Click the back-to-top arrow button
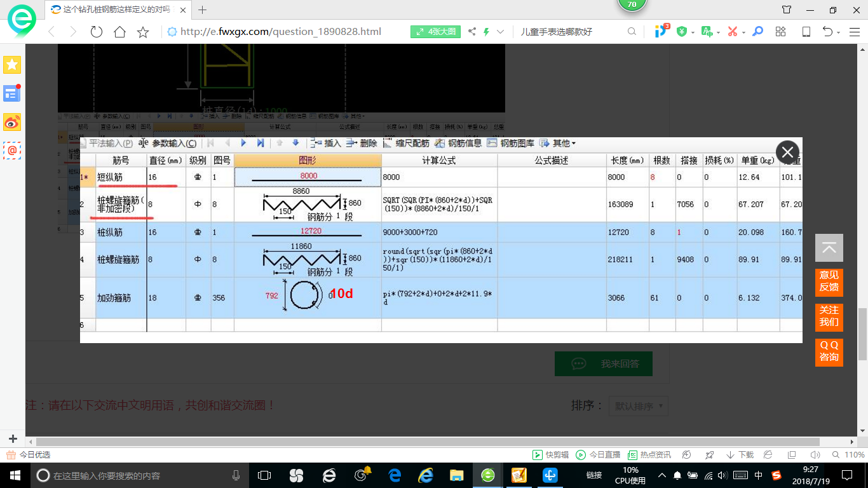868x488 pixels. pos(829,248)
